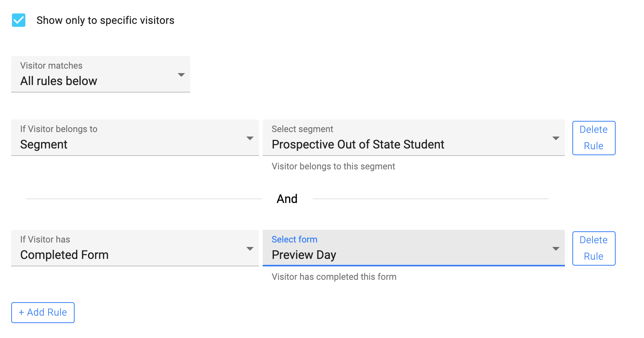Click the arrow icon in Select segment field
This screenshot has height=338, width=644.
tap(556, 138)
